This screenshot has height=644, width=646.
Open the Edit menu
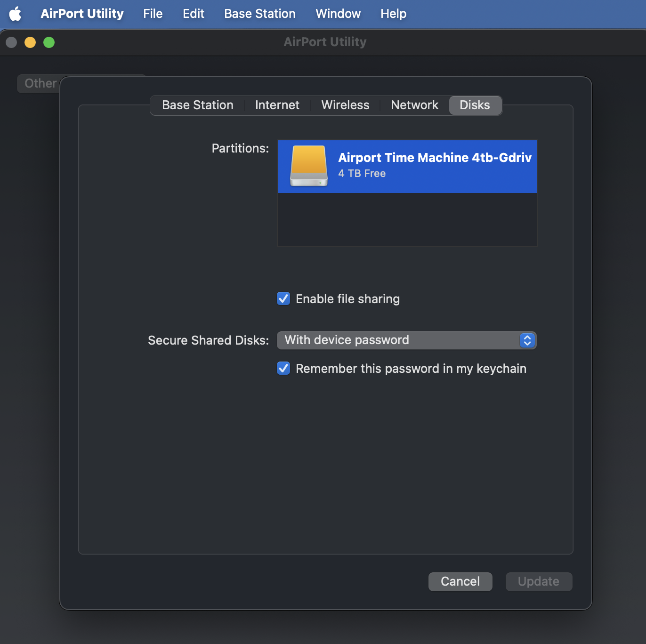click(x=194, y=14)
